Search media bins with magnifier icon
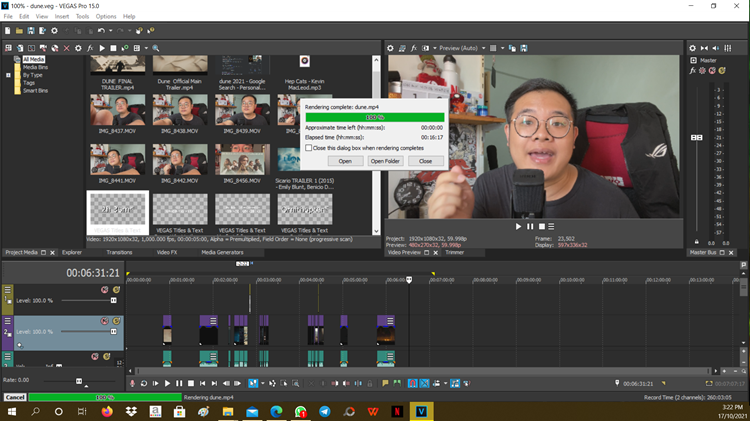The width and height of the screenshot is (750, 421). tap(155, 48)
